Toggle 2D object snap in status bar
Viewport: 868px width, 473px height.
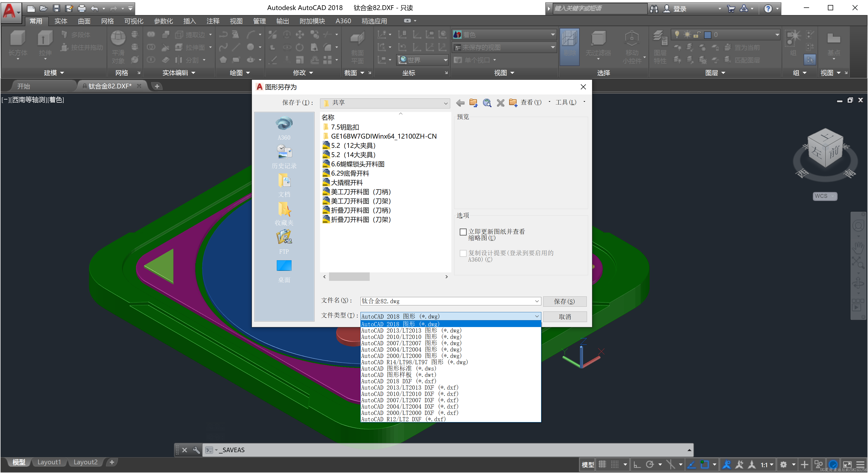tap(705, 465)
